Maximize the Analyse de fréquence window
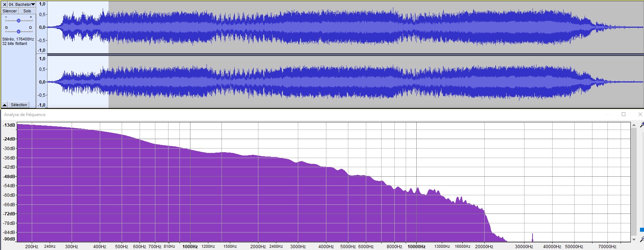The image size is (644, 250). (x=624, y=114)
